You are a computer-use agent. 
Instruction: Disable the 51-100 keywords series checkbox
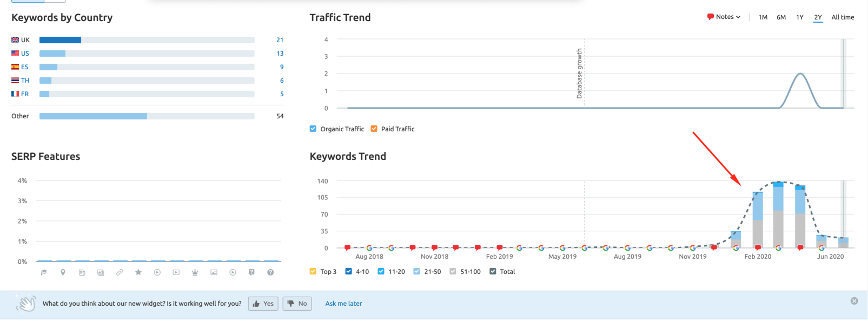[453, 271]
